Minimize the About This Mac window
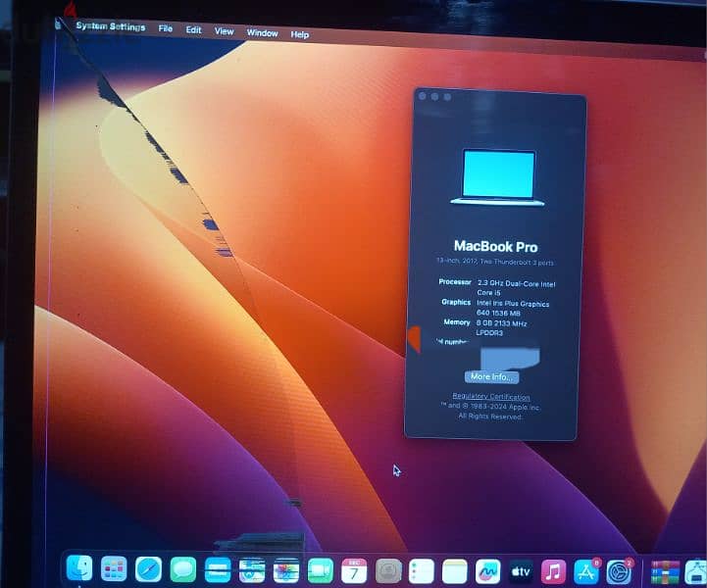Screen dimensions: 707x588 (434, 96)
